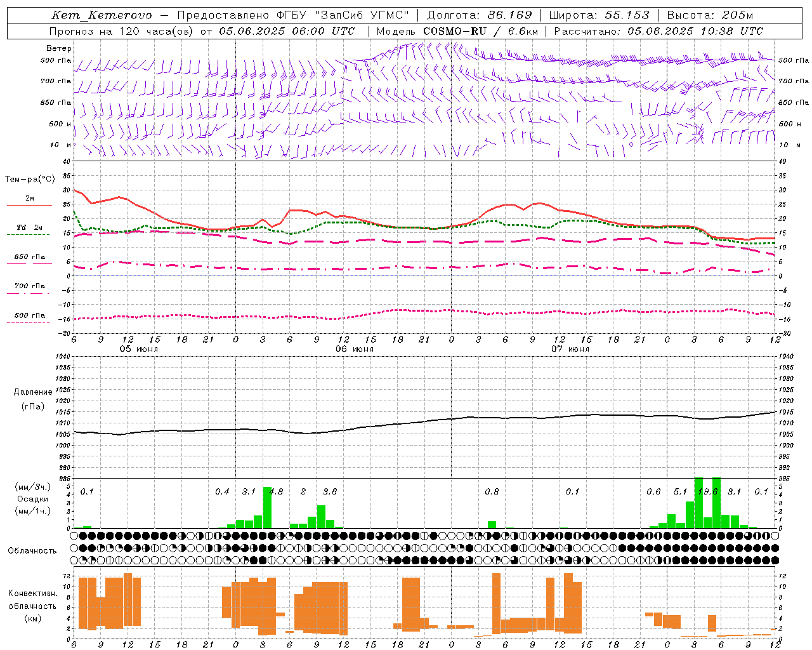
Task: Click the 700 гПа temperature legend entry
Action: click(x=30, y=286)
